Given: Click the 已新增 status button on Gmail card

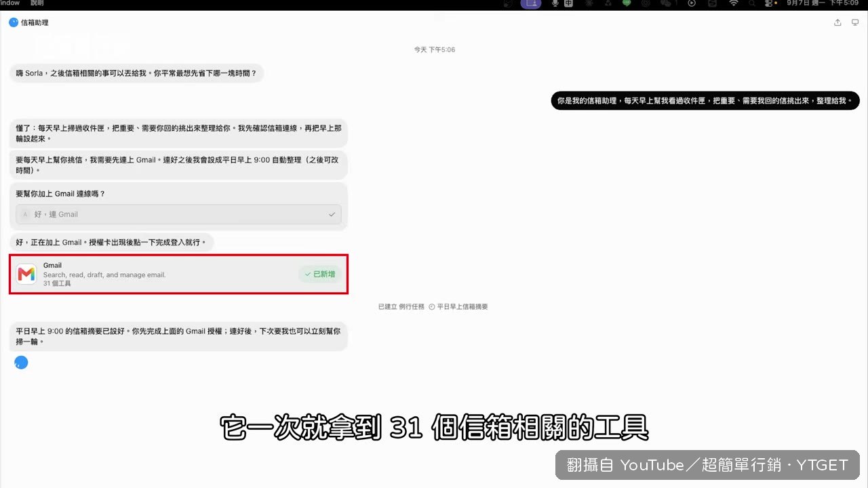Looking at the screenshot, I should pyautogui.click(x=320, y=274).
